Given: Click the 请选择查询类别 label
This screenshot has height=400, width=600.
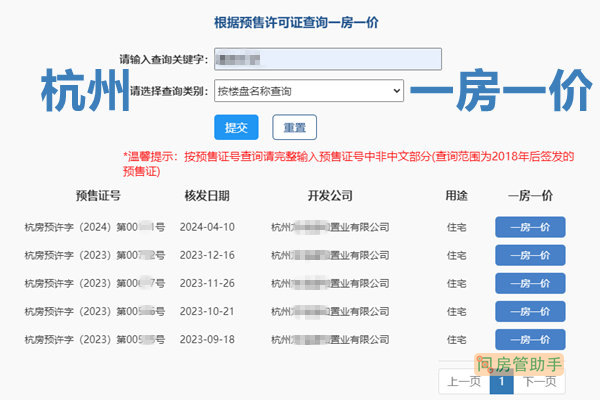Looking at the screenshot, I should (169, 91).
